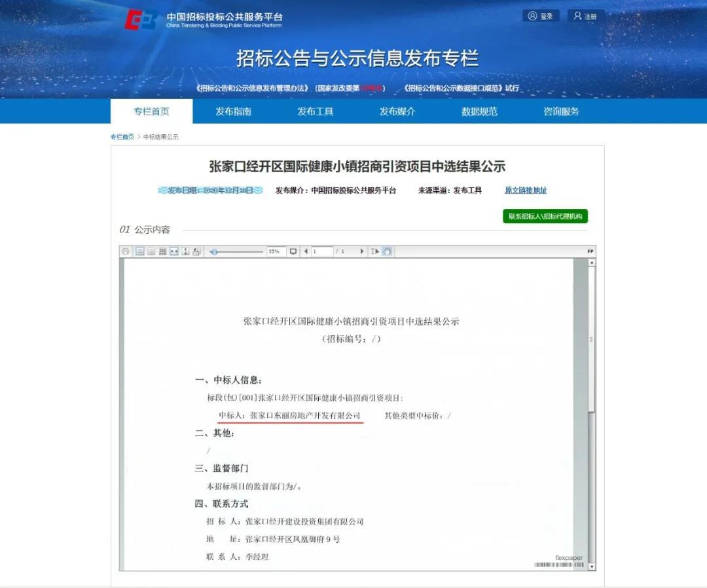Select the 数据规范 tab

coord(479,111)
